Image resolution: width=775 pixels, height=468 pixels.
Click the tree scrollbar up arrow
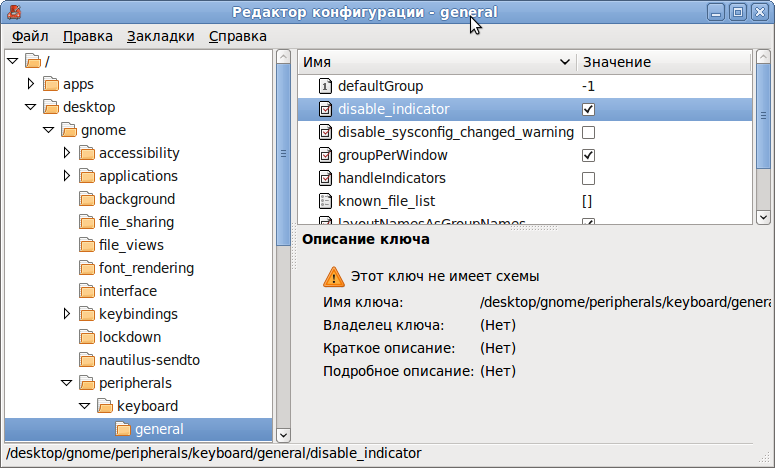(283, 56)
